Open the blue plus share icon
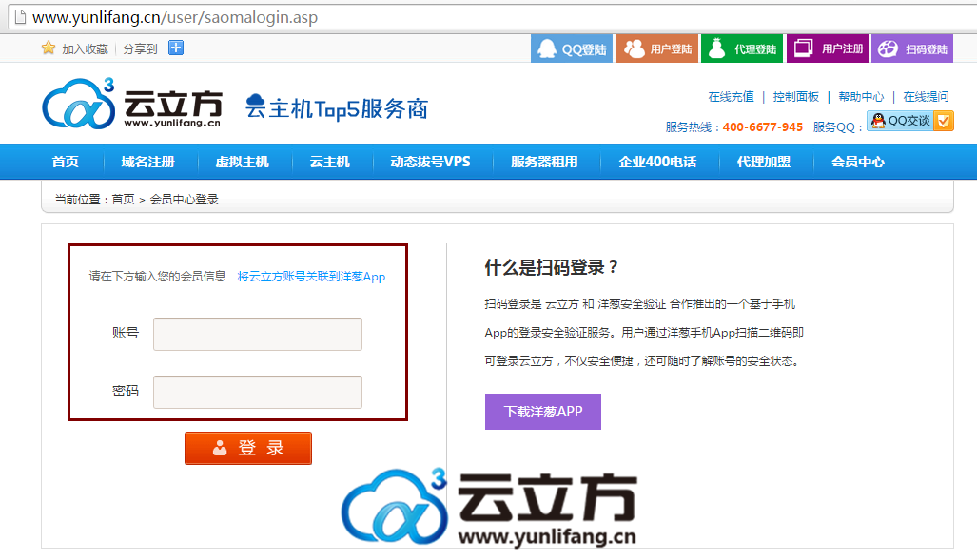This screenshot has height=560, width=977. pyautogui.click(x=176, y=48)
